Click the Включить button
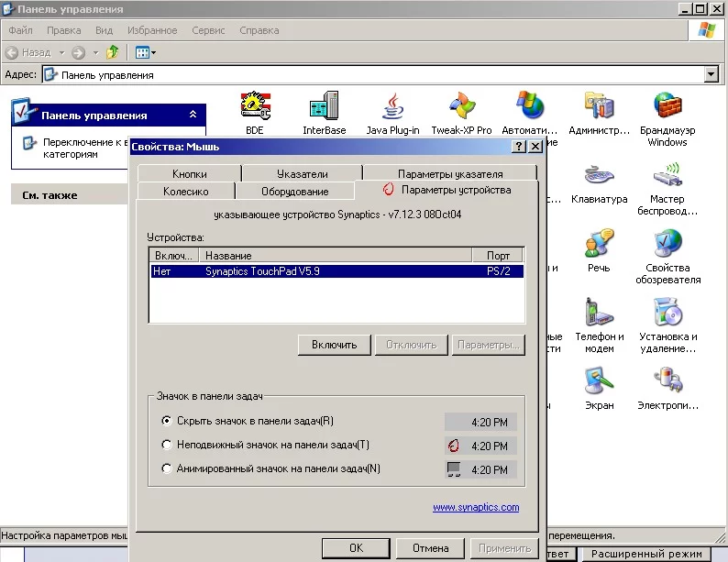Image resolution: width=728 pixels, height=562 pixels. pyautogui.click(x=335, y=345)
